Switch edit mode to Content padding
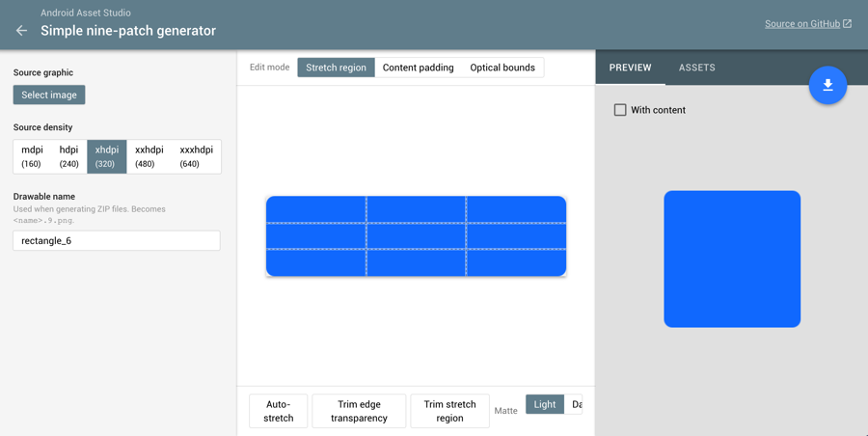868x436 pixels. click(418, 68)
